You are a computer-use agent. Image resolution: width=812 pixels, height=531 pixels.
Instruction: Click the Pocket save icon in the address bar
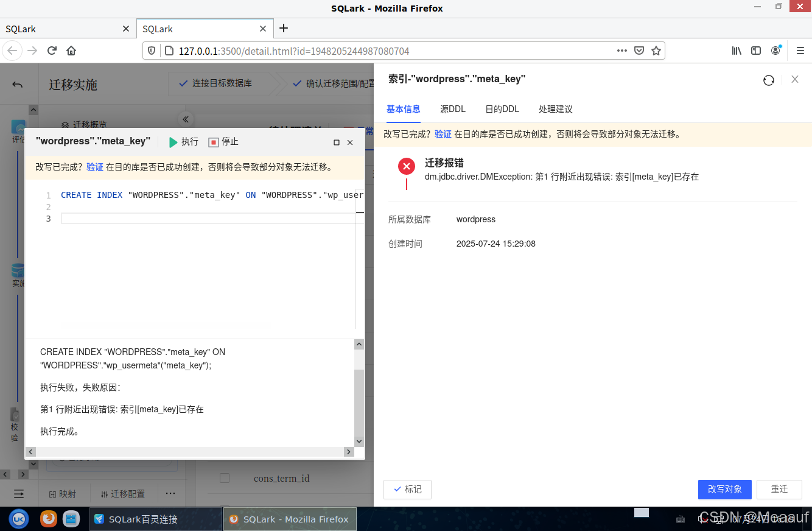[x=639, y=51]
